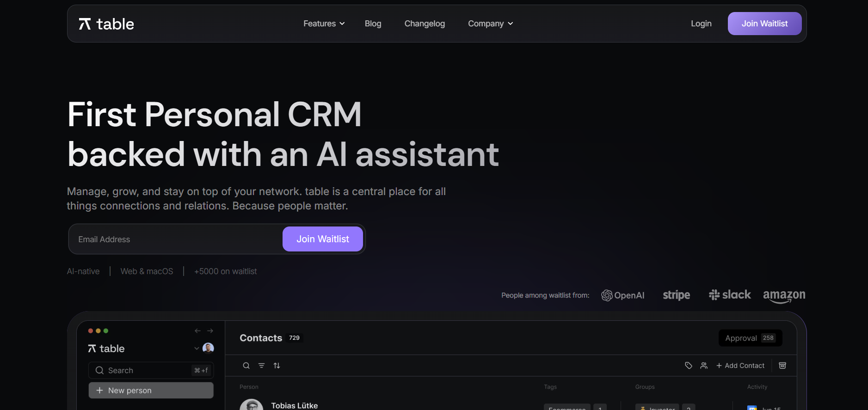Click the sort arrows icon

coord(277,366)
